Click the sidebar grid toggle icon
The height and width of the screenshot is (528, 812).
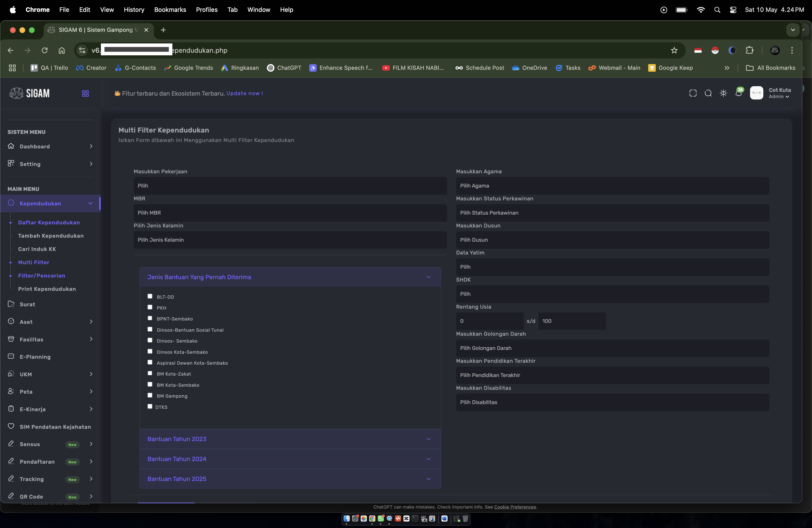[x=85, y=94]
